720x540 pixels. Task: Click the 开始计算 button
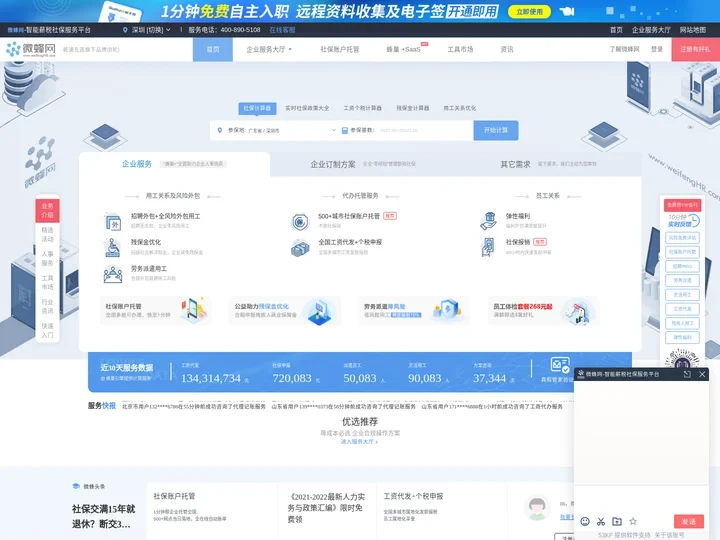click(x=496, y=130)
